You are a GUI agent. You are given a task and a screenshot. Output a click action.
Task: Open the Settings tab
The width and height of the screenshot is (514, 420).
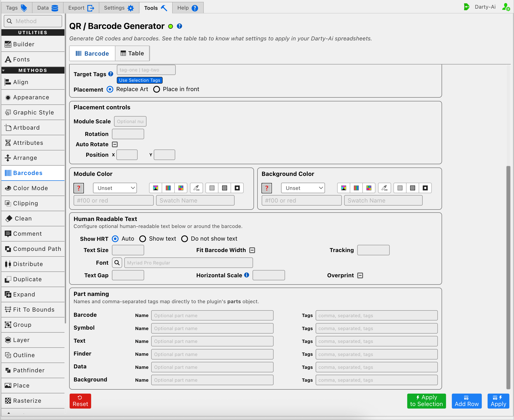click(119, 8)
